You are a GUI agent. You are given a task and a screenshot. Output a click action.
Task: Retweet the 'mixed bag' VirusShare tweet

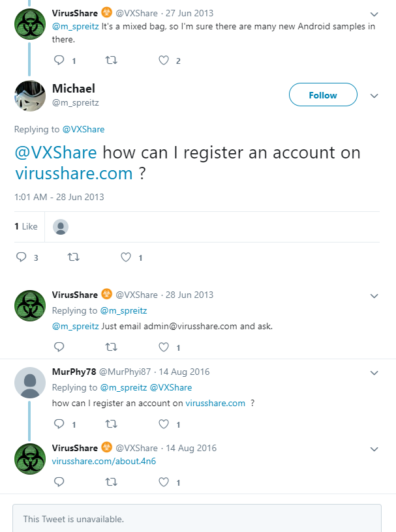click(111, 60)
